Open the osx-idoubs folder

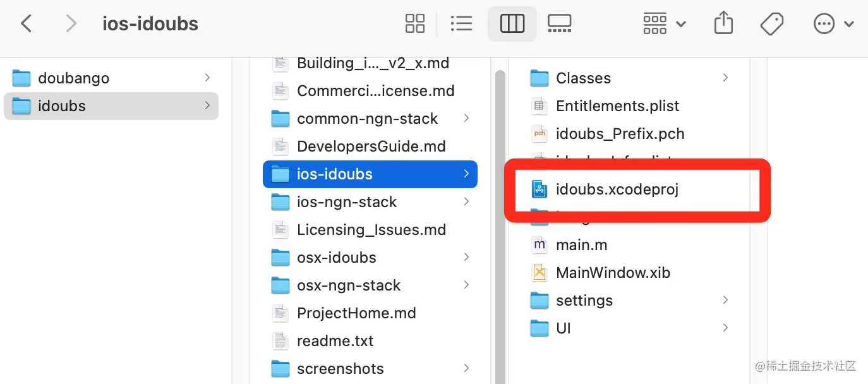coord(370,258)
